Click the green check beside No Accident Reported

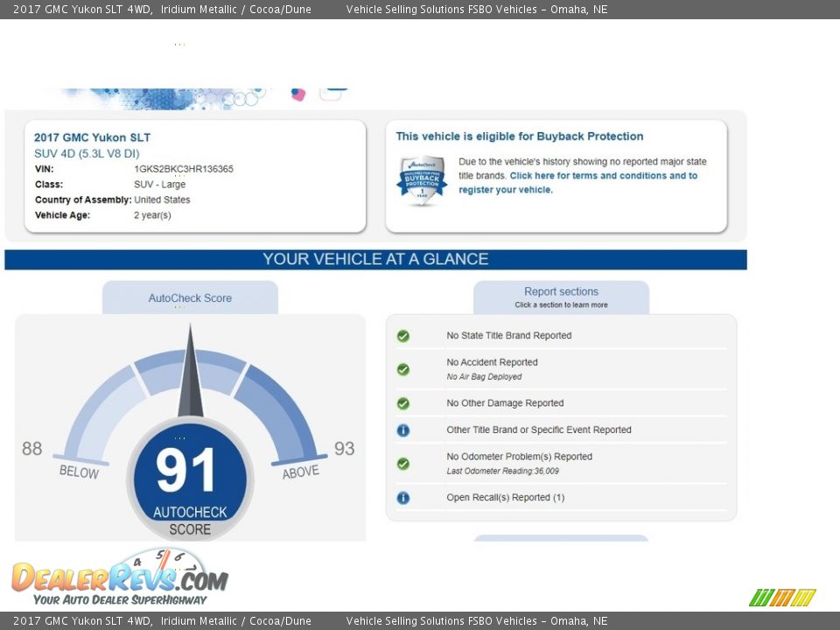pos(403,369)
